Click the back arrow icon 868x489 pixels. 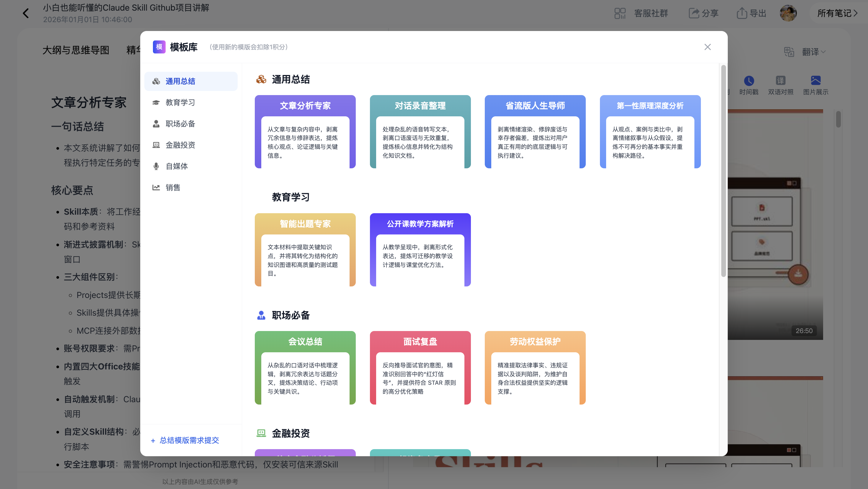[x=26, y=13]
